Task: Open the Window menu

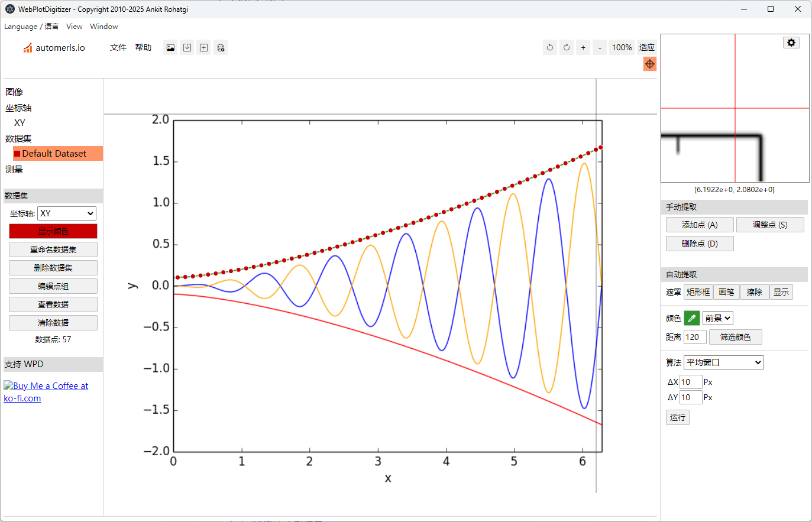Action: pyautogui.click(x=104, y=27)
